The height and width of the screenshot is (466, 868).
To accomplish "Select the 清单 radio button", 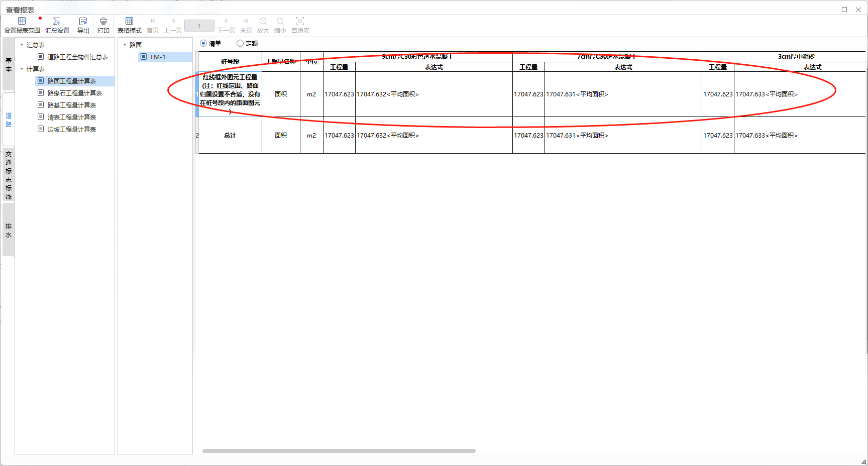I will pos(203,44).
